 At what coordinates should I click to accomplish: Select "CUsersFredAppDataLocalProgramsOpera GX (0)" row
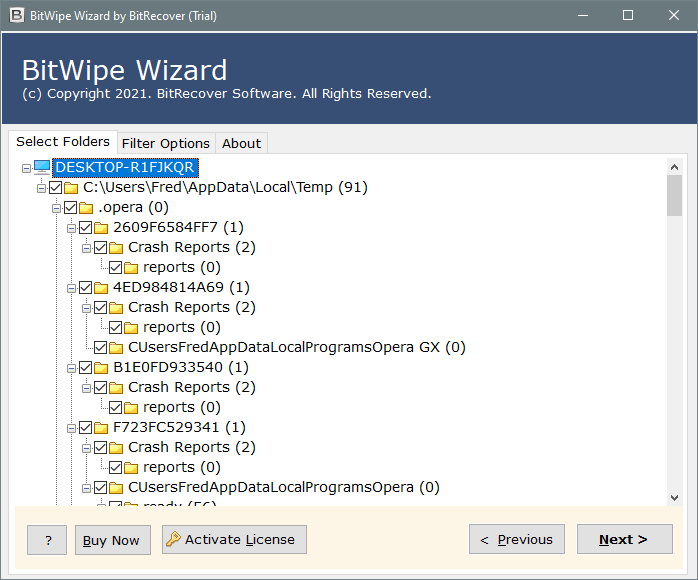(x=296, y=347)
